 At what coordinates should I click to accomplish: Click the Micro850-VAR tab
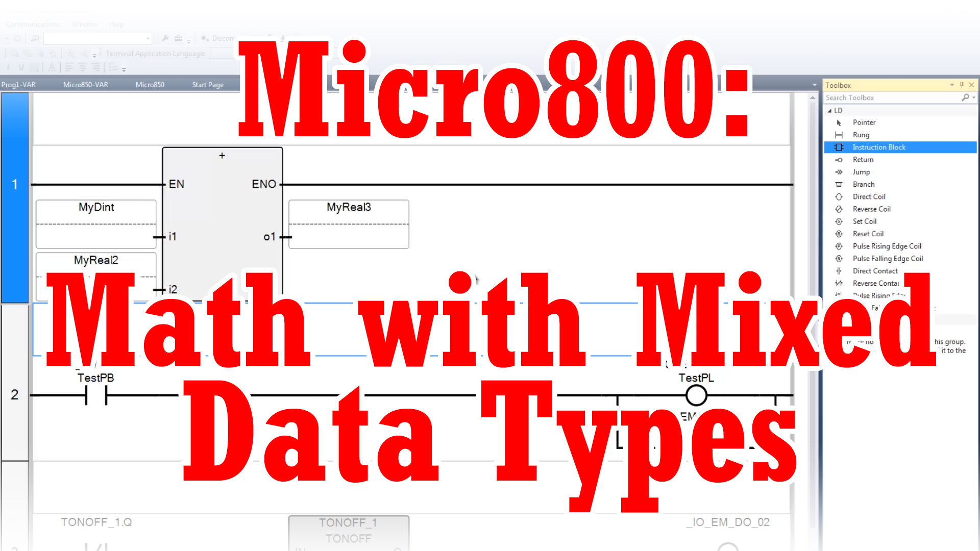tap(85, 84)
